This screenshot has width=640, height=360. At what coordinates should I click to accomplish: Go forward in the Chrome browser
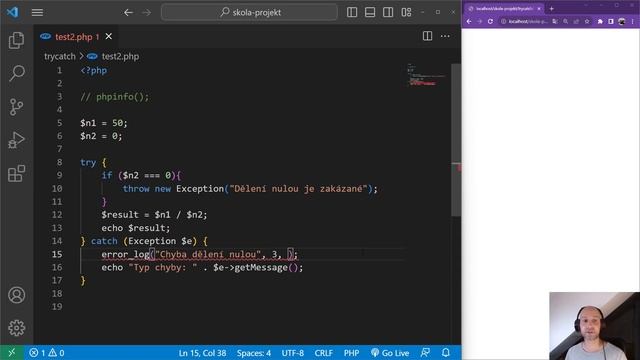(x=480, y=21)
